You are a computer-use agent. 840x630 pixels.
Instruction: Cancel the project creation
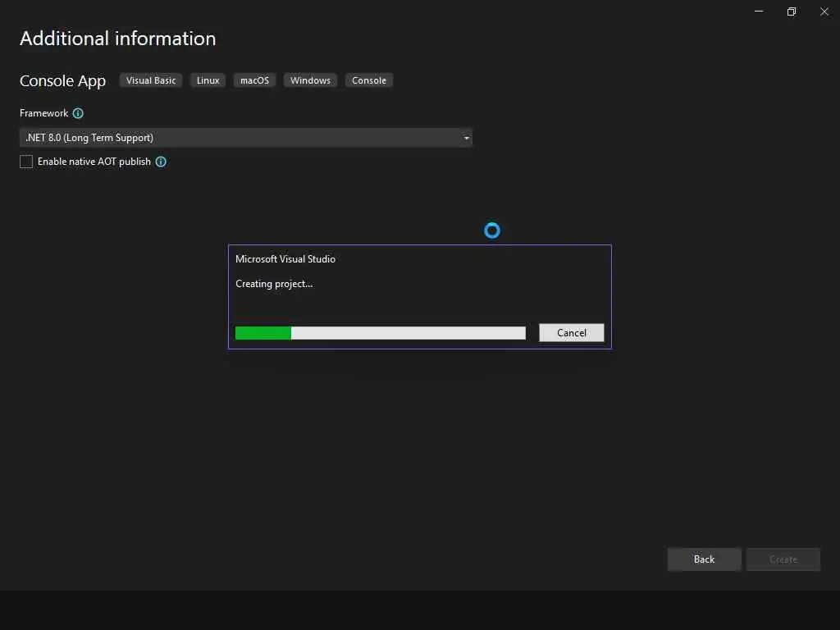pyautogui.click(x=571, y=333)
